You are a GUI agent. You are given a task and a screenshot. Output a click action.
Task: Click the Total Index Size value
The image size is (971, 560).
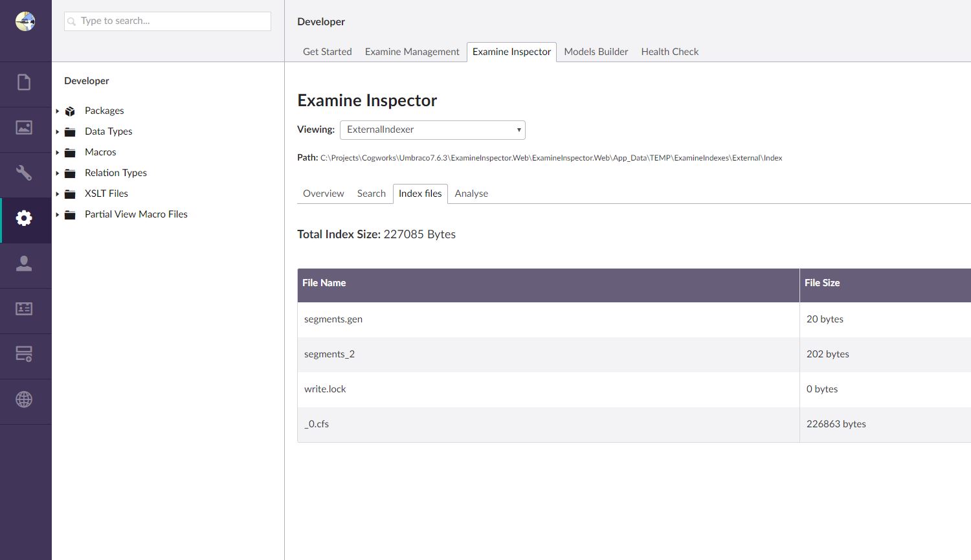tap(419, 234)
